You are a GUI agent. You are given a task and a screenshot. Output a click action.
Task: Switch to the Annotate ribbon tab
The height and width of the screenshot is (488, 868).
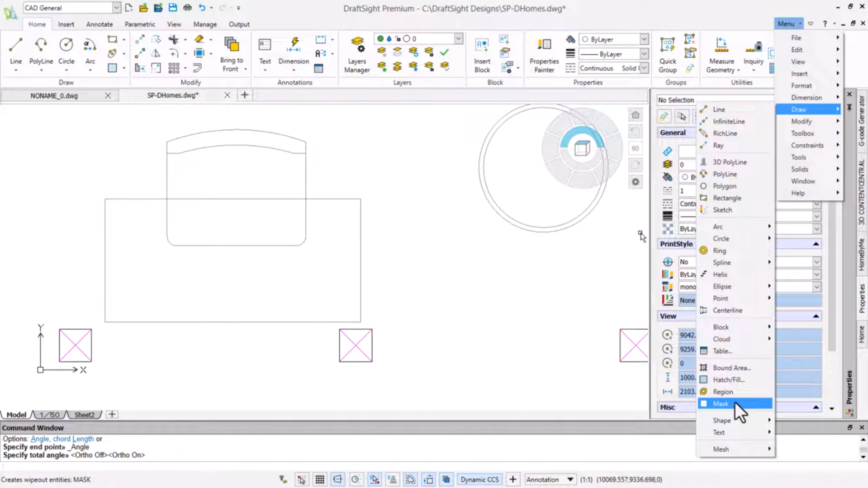[x=100, y=24]
